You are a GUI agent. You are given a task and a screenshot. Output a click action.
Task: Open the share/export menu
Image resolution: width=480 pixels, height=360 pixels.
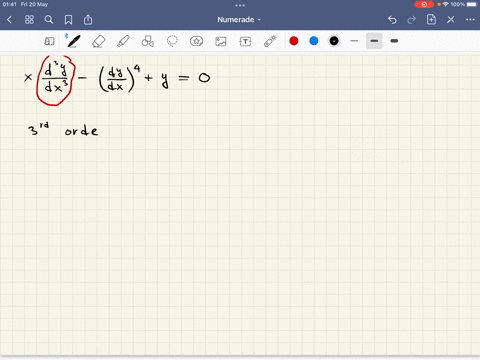pyautogui.click(x=88, y=20)
